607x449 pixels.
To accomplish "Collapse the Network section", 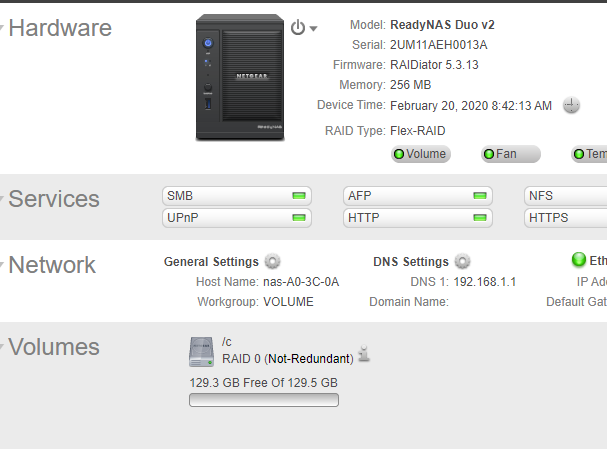I will click(x=3, y=265).
